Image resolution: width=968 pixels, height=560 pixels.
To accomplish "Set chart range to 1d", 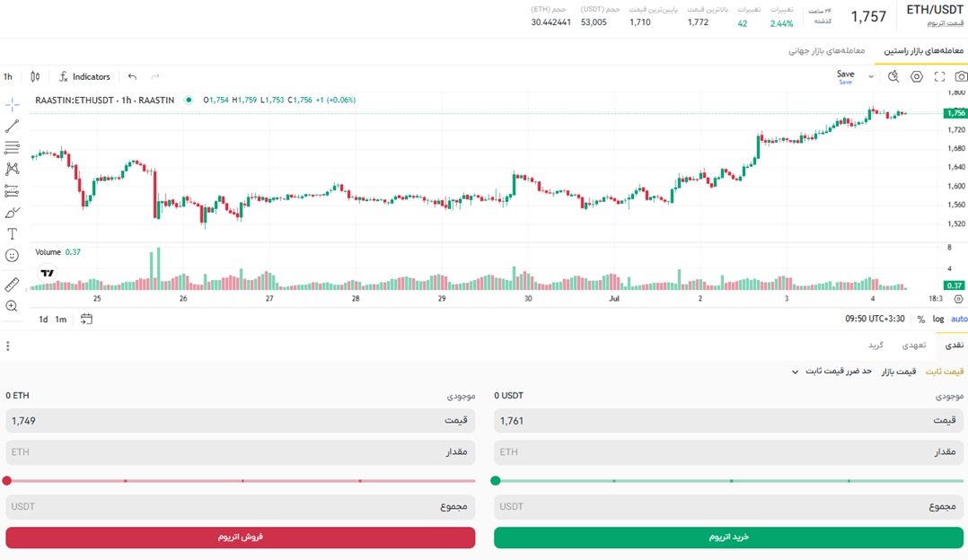I will click(43, 319).
